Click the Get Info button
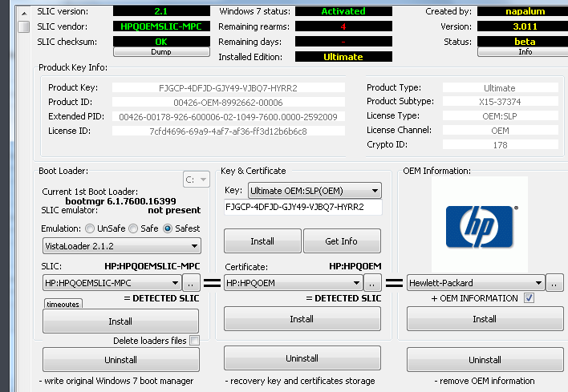 coord(342,241)
